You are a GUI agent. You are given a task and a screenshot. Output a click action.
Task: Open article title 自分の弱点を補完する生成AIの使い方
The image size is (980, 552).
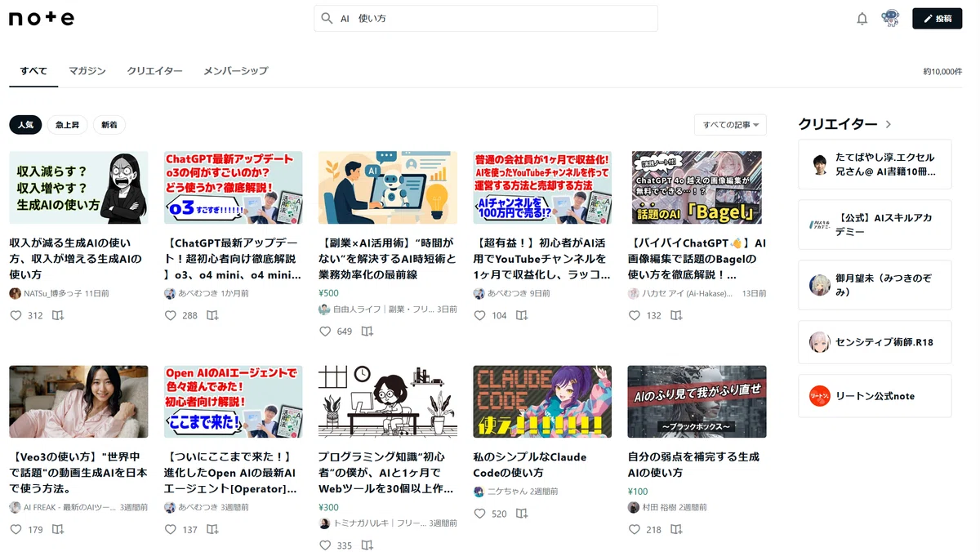coord(693,465)
